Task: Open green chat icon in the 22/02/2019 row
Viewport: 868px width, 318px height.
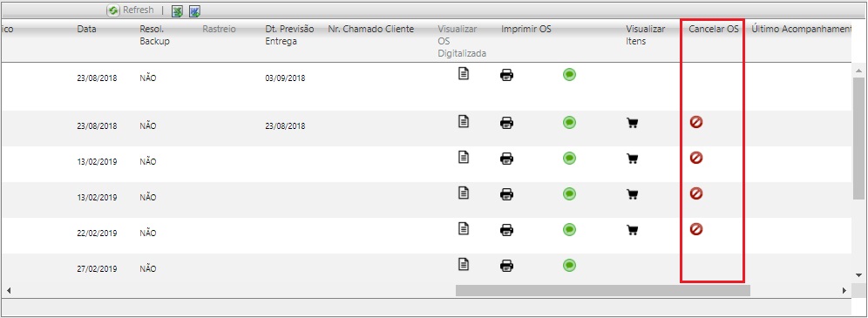Action: (569, 229)
